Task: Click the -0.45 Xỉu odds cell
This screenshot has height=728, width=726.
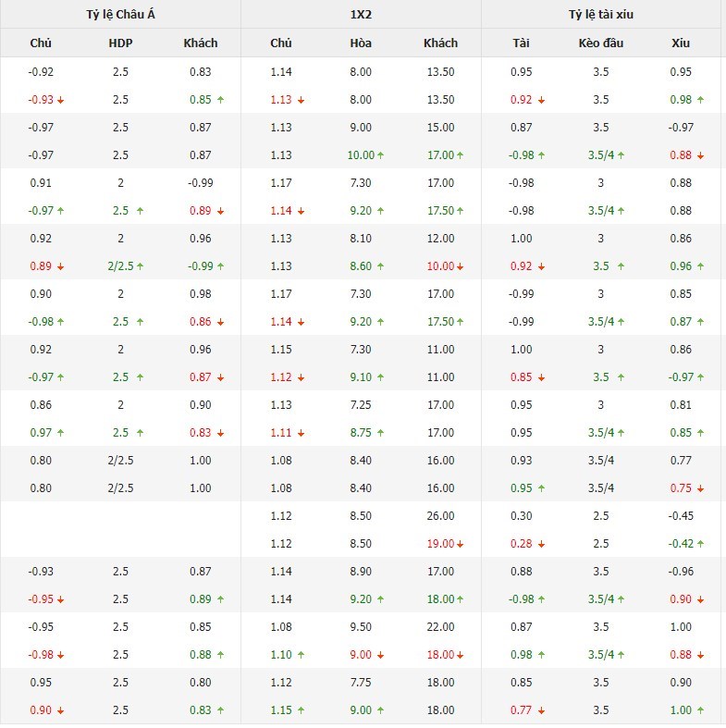Action: click(x=682, y=516)
